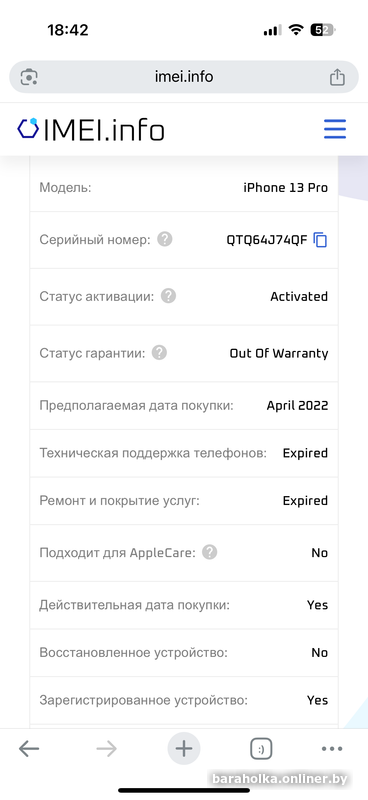The width and height of the screenshot is (368, 800).
Task: Tap the help icon beside Статус активации
Action: [x=168, y=296]
